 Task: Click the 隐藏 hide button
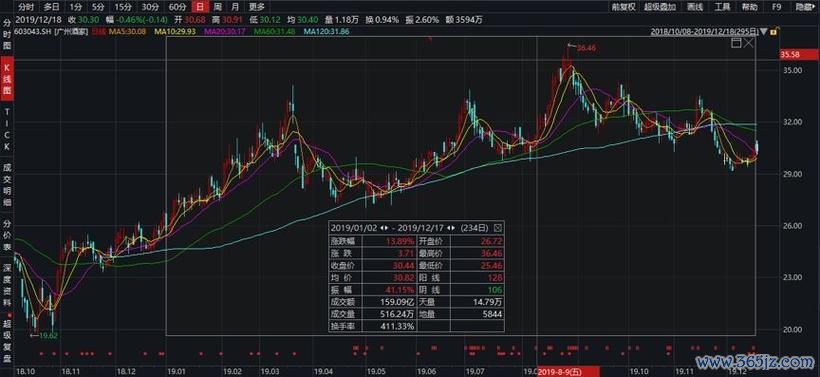pos(805,7)
